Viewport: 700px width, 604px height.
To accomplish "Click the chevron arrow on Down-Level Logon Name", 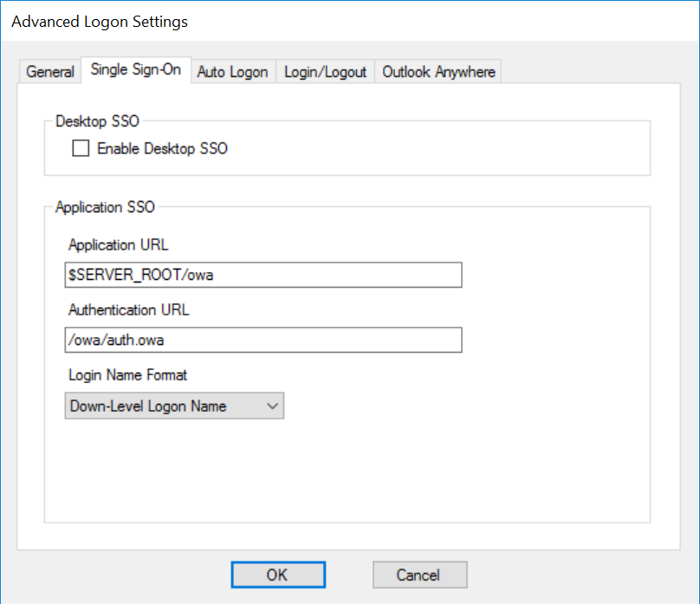I will tap(272, 406).
